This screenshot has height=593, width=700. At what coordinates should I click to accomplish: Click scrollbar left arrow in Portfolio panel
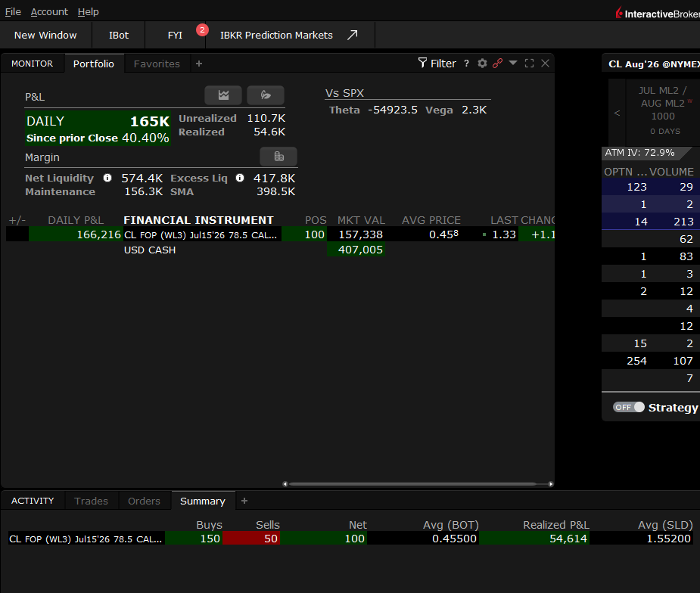(285, 484)
